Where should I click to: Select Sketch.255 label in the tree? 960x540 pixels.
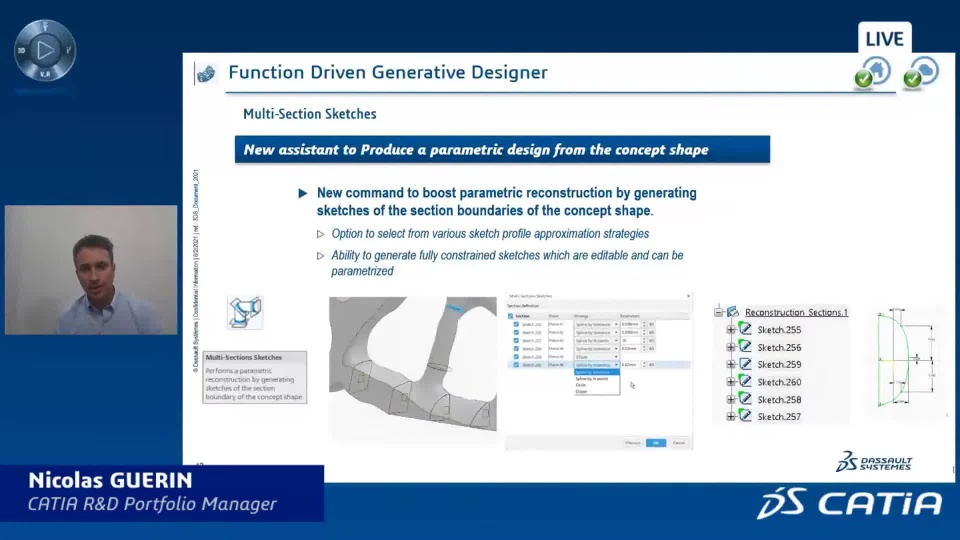pos(779,329)
